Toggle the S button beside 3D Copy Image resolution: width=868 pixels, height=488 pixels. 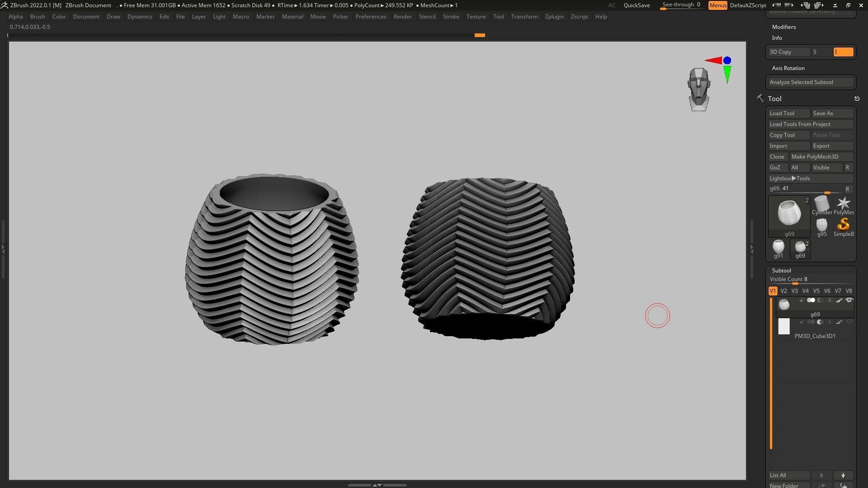coord(821,52)
